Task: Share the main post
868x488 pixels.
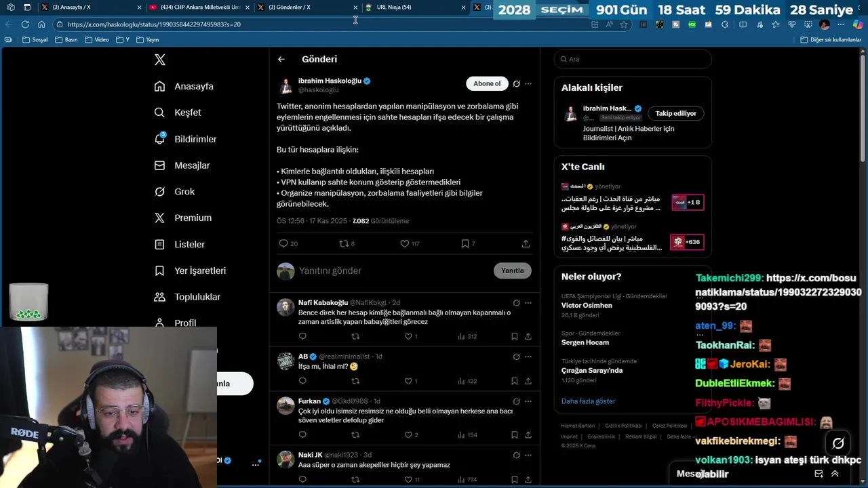Action: (x=526, y=243)
